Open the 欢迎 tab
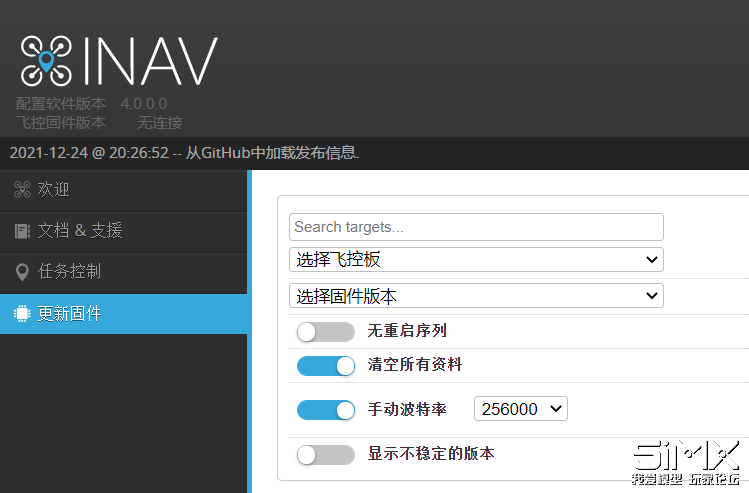 pos(123,190)
